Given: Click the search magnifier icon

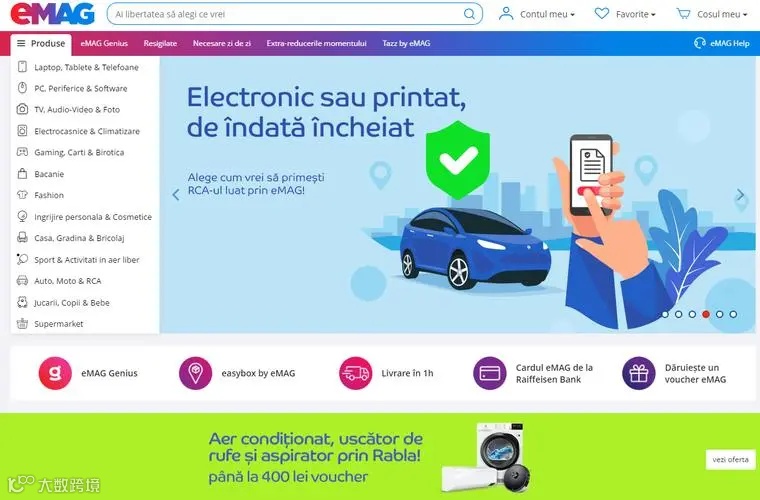Looking at the screenshot, I should [469, 14].
